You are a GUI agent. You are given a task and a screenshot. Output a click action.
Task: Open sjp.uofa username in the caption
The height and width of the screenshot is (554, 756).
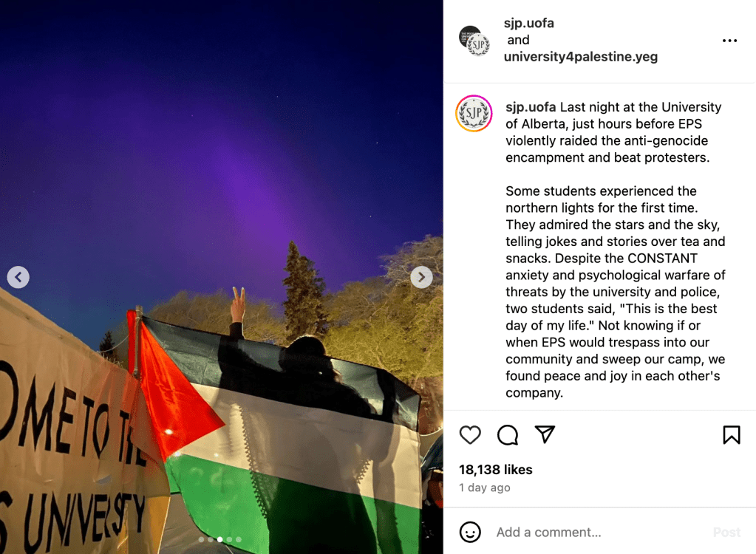coord(531,107)
